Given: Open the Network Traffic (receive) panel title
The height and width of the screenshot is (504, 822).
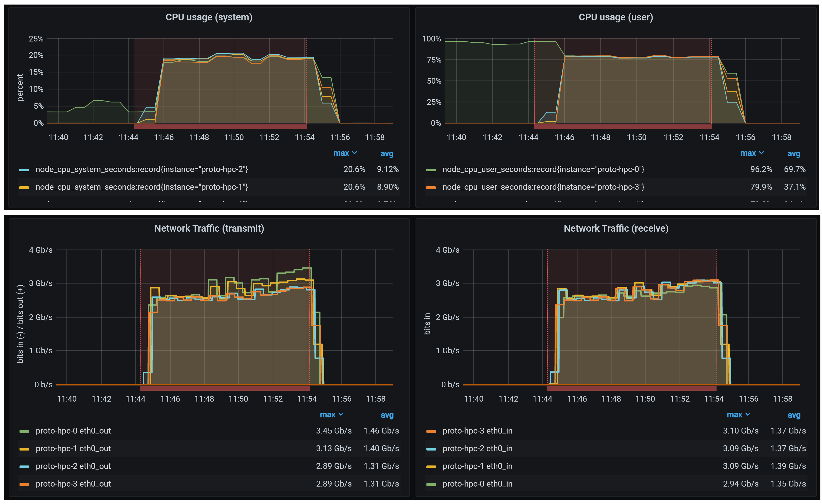Looking at the screenshot, I should 616,228.
